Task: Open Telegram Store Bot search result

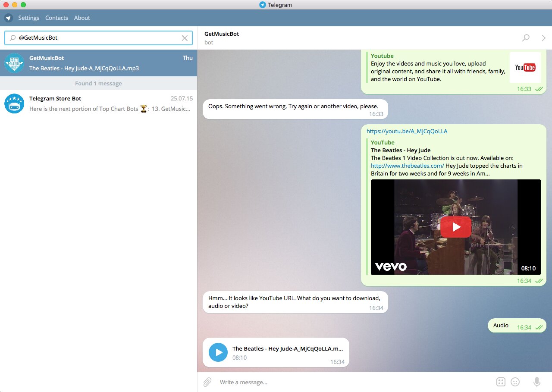Action: click(x=98, y=104)
